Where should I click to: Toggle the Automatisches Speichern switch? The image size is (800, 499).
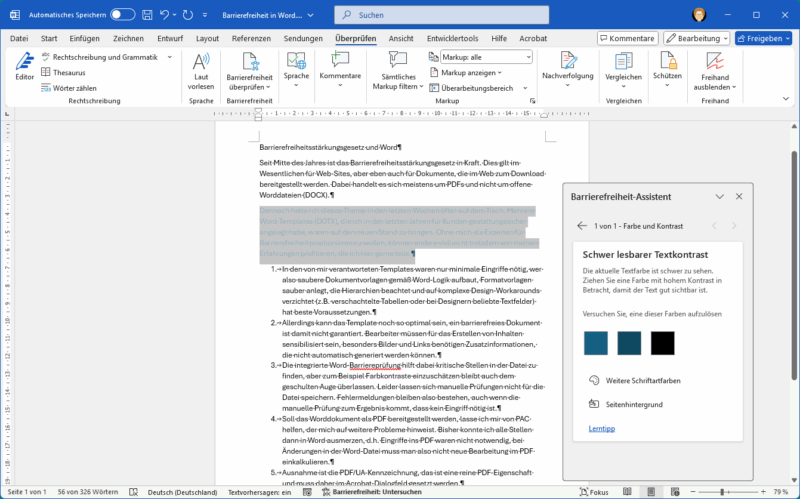(123, 15)
